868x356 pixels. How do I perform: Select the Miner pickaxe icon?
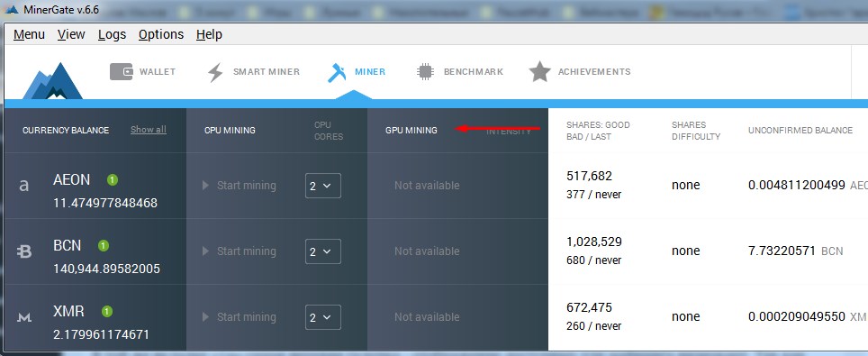click(x=337, y=72)
